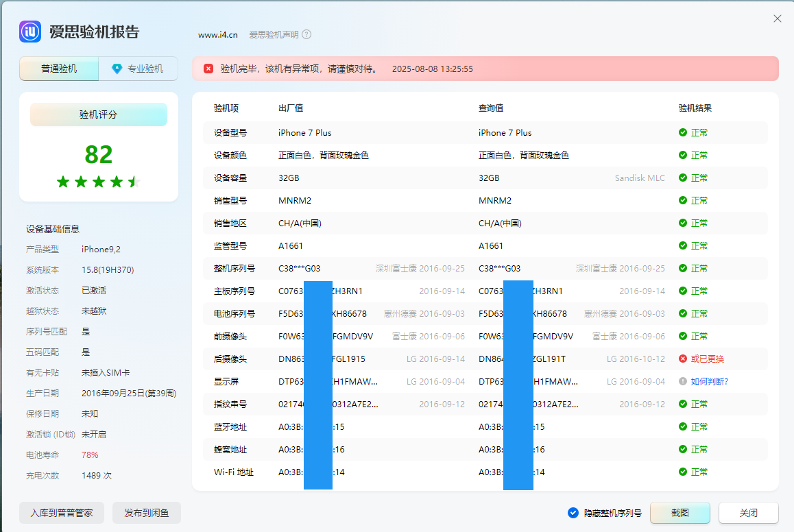This screenshot has width=794, height=532.
Task: Toggle the 隐藏整机序列号 checkbox
Action: 573,513
